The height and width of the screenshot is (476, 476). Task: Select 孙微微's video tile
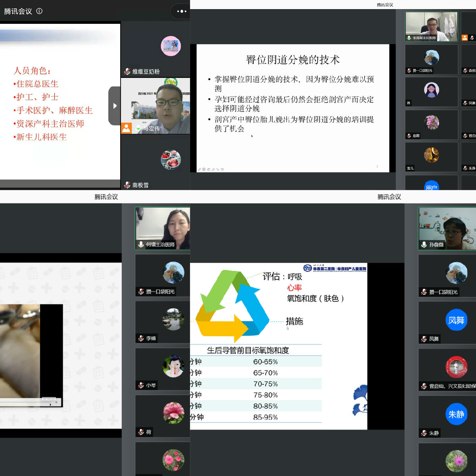point(447,228)
